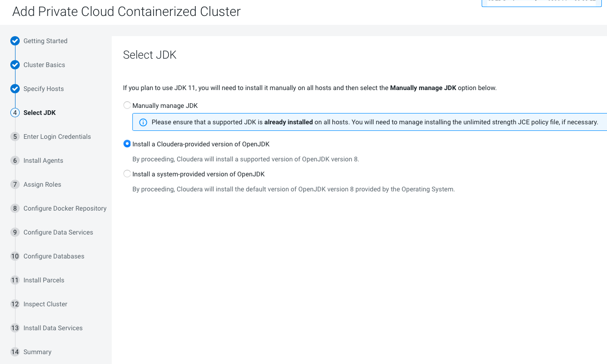
Task: Return to Specify Hosts step
Action: 44,89
